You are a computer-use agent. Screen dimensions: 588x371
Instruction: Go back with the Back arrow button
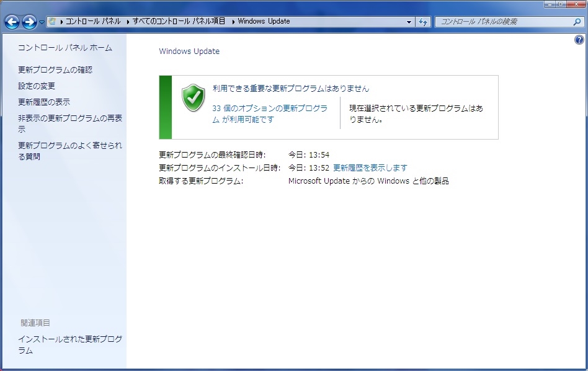pyautogui.click(x=12, y=22)
